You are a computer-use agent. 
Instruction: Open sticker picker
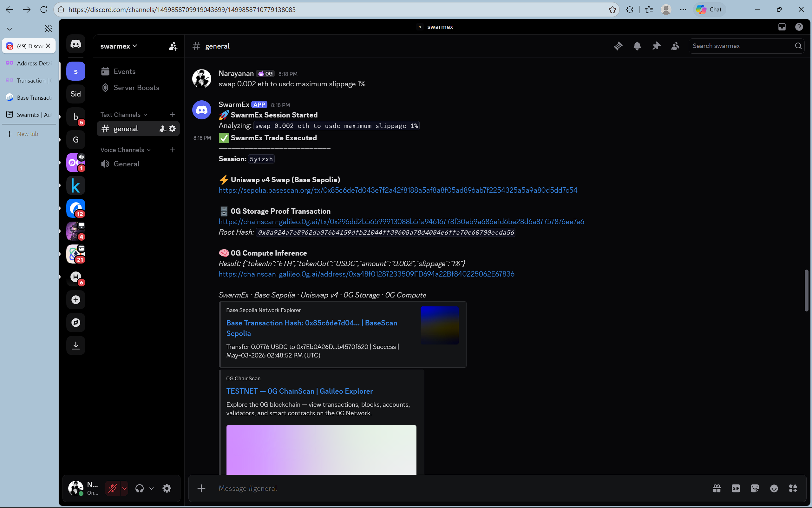point(755,488)
